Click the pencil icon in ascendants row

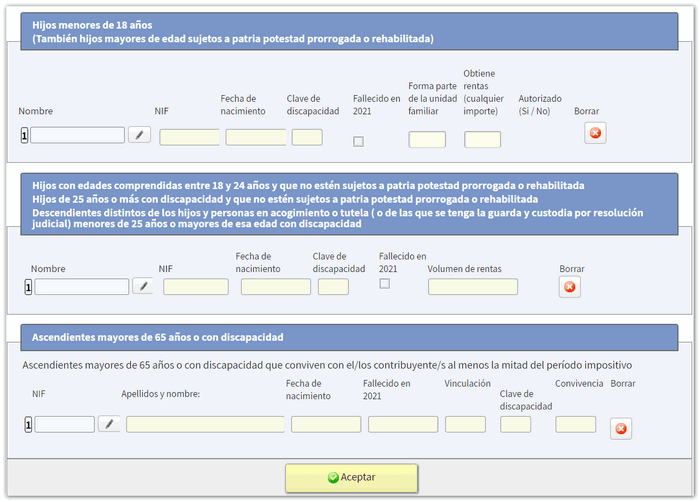108,424
